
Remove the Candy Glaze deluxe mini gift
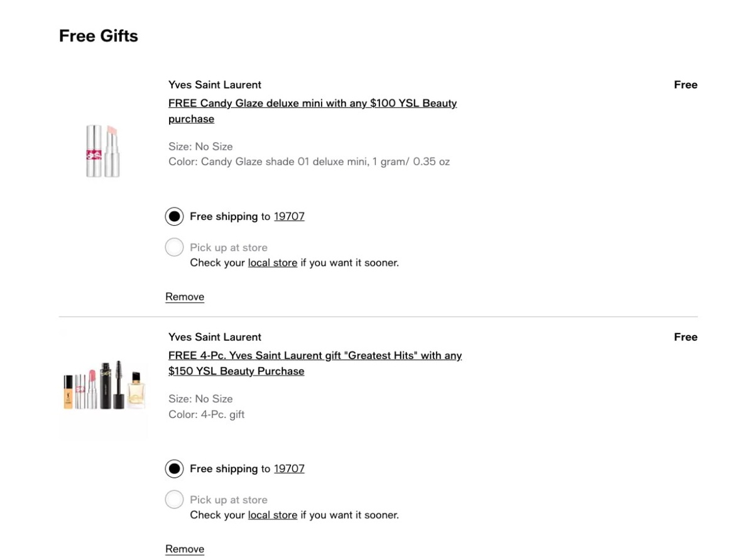pos(185,297)
